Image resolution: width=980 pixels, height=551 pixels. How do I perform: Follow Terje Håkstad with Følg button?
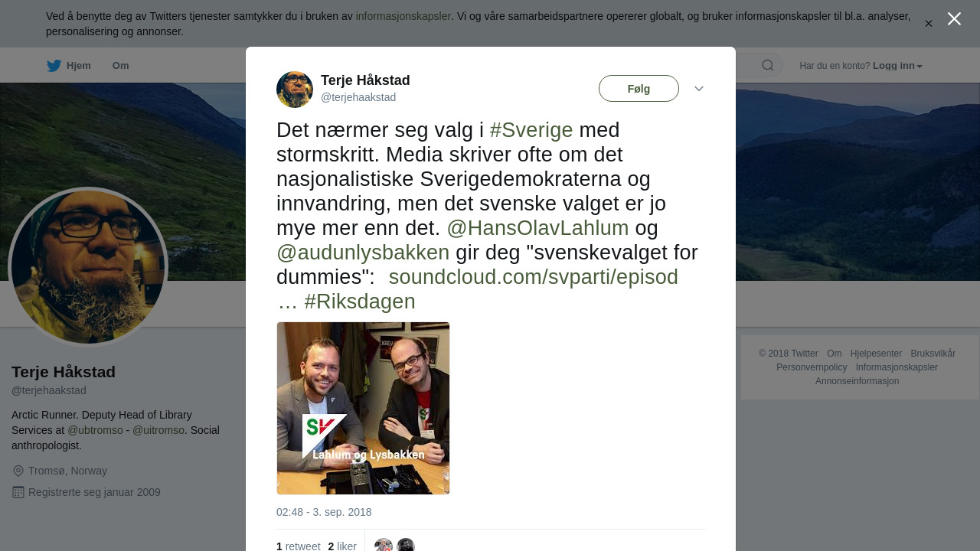tap(639, 89)
